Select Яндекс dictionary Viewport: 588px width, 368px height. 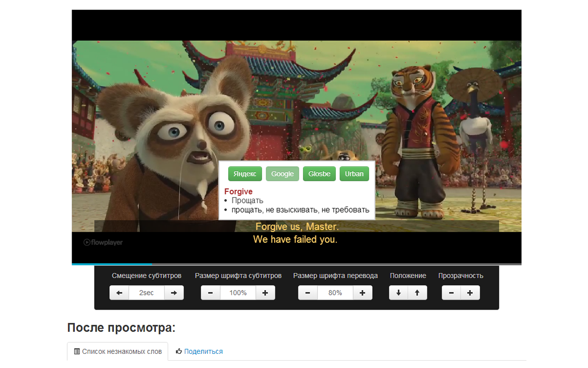(245, 174)
